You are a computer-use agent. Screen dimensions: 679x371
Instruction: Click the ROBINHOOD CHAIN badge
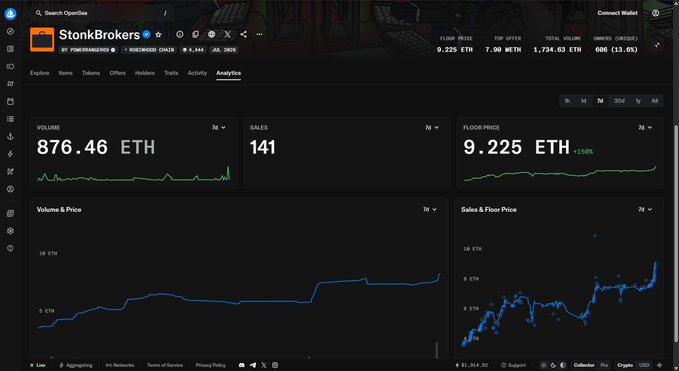point(149,50)
